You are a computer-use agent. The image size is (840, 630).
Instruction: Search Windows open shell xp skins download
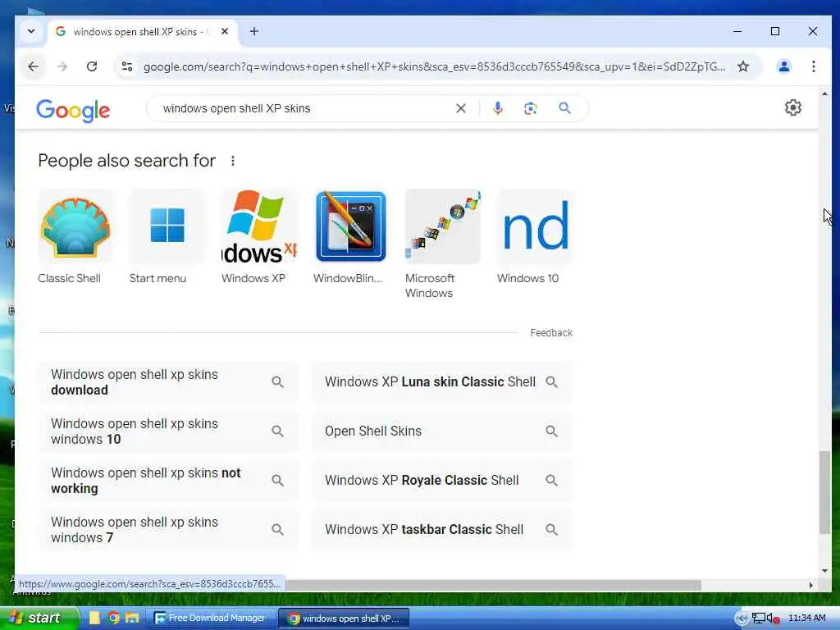[167, 382]
